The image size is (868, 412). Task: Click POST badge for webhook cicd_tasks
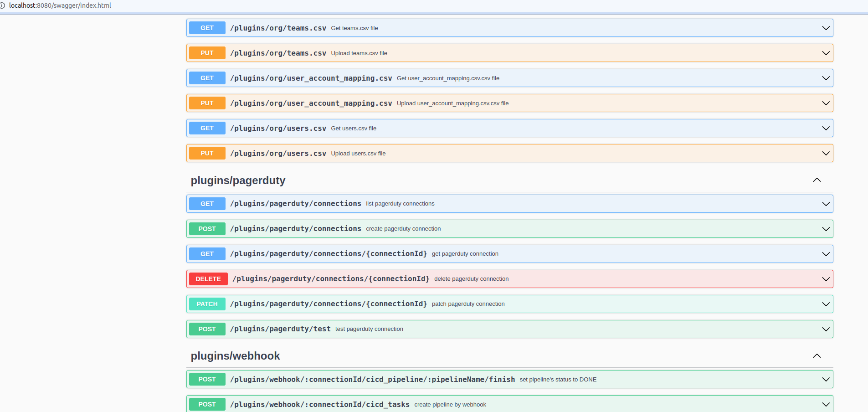[207, 404]
